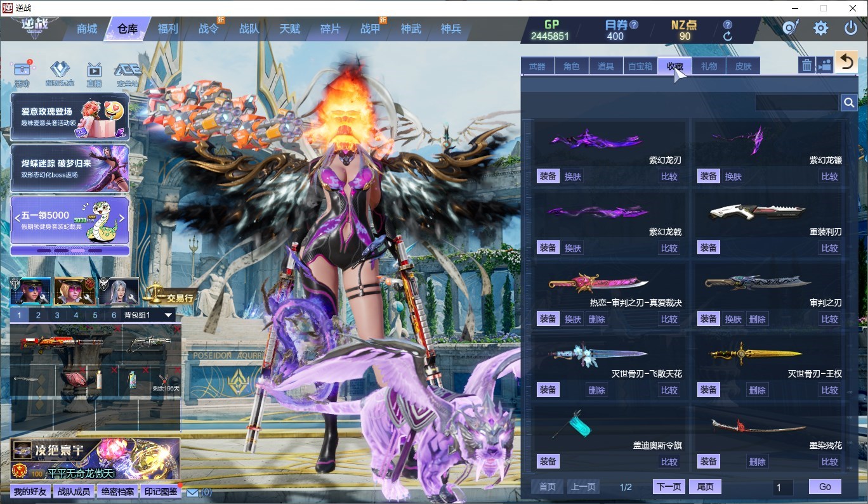
Task: Open the 神兵 tab
Action: click(x=451, y=29)
